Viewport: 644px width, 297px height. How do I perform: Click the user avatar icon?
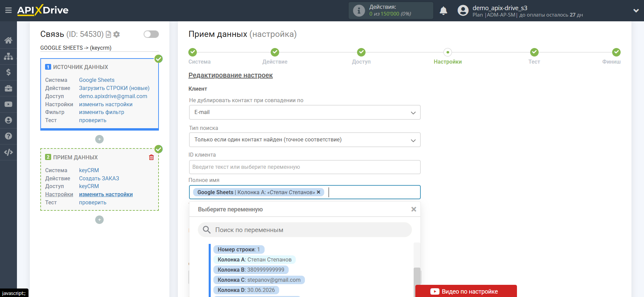(x=463, y=10)
